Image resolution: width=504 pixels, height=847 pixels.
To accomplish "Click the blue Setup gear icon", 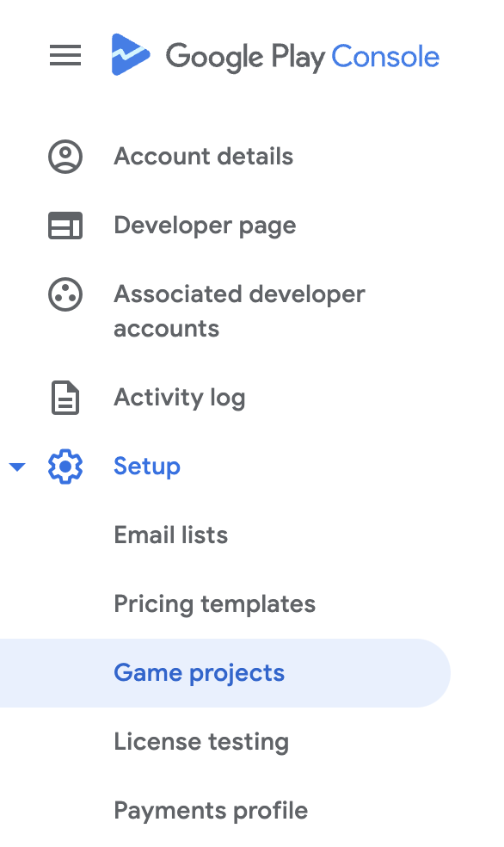I will (x=65, y=467).
